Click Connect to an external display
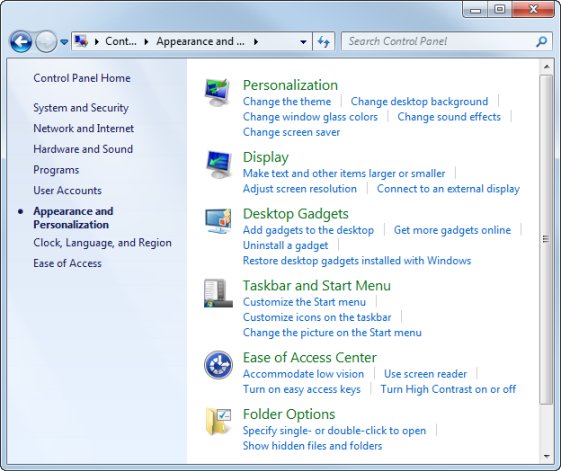The height and width of the screenshot is (471, 561). pyautogui.click(x=448, y=189)
